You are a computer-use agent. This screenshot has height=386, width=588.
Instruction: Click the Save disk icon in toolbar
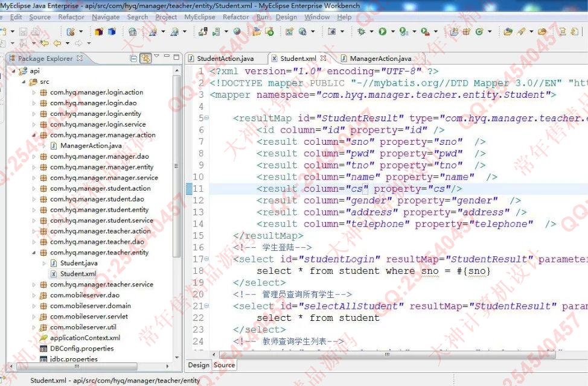tap(24, 32)
